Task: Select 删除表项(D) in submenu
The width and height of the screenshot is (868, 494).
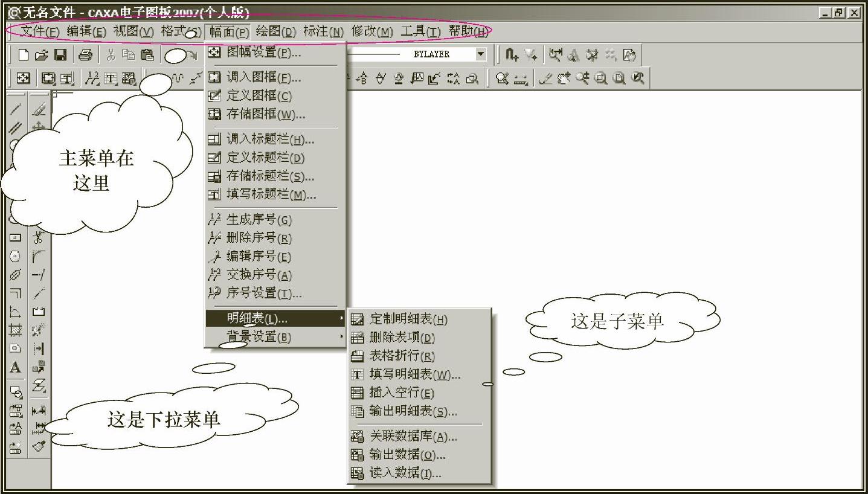Action: pos(420,338)
